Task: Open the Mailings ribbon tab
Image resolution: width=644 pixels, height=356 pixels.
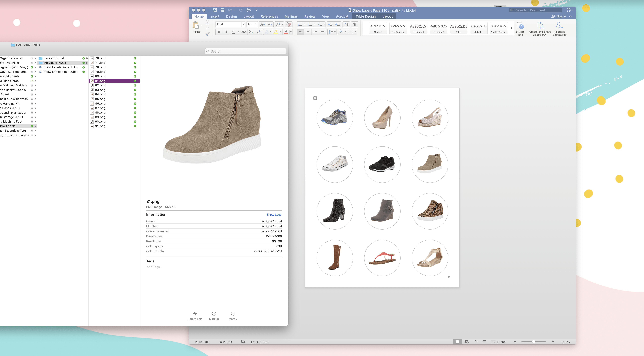Action: point(291,16)
